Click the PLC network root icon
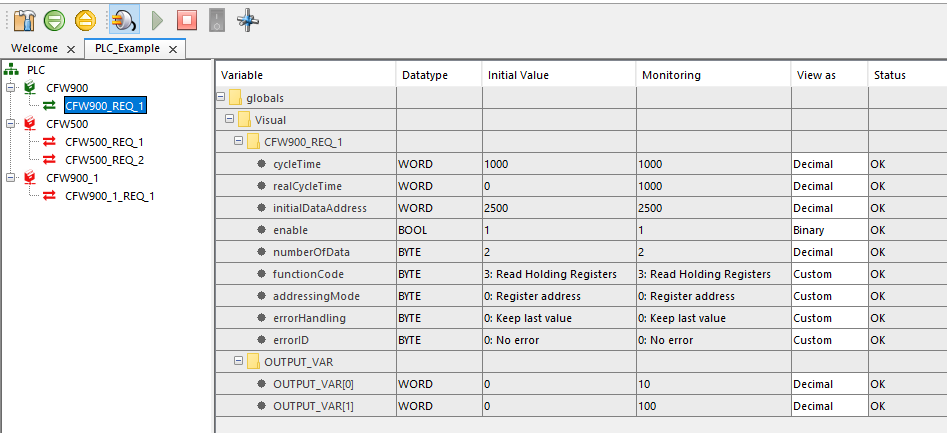 click(11, 70)
